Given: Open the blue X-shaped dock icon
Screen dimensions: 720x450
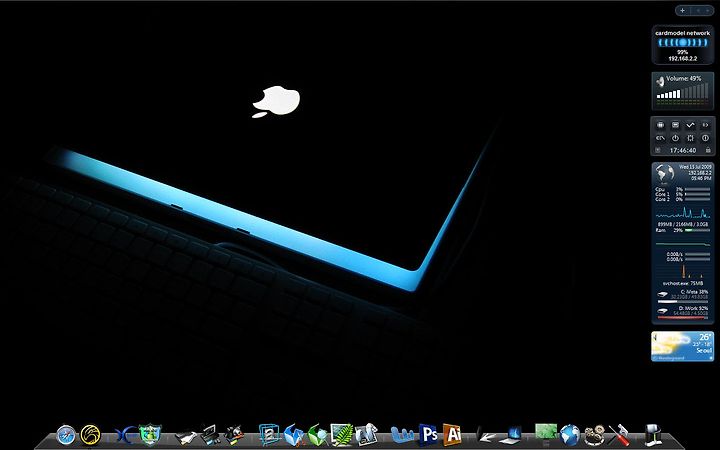Looking at the screenshot, I should (x=125, y=435).
